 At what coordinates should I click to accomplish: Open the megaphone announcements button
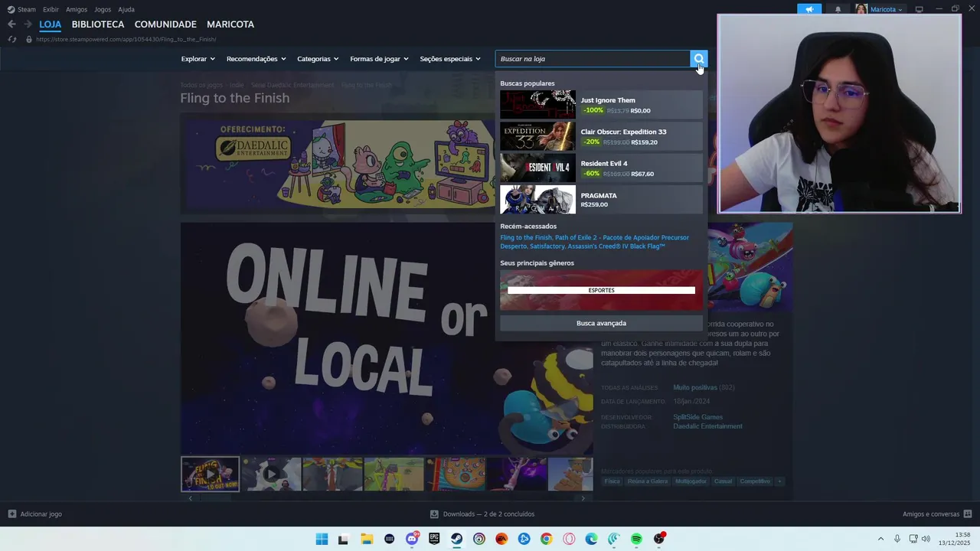[x=809, y=9]
